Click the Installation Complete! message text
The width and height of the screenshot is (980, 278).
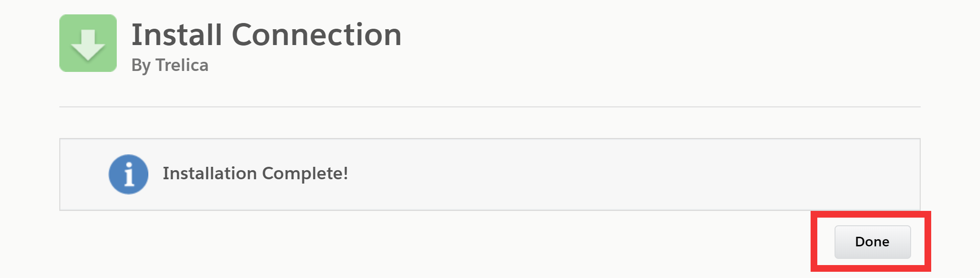[x=256, y=174]
